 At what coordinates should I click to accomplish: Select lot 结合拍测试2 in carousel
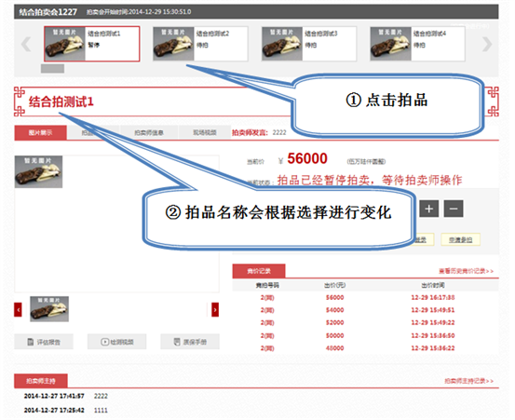(x=200, y=44)
